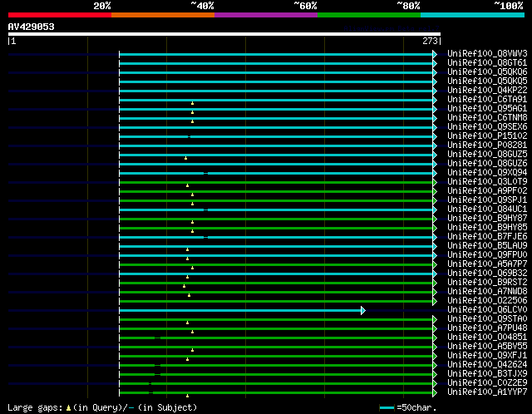The width and height of the screenshot is (532, 414).
Task: Select the UniRef100_A9PF02 label
Action: pos(487,191)
